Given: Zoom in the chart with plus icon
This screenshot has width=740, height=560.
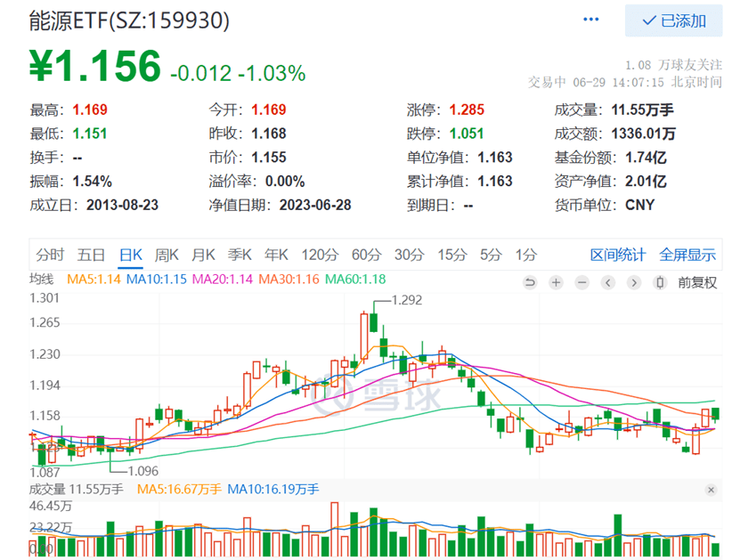Looking at the screenshot, I should pyautogui.click(x=556, y=282).
